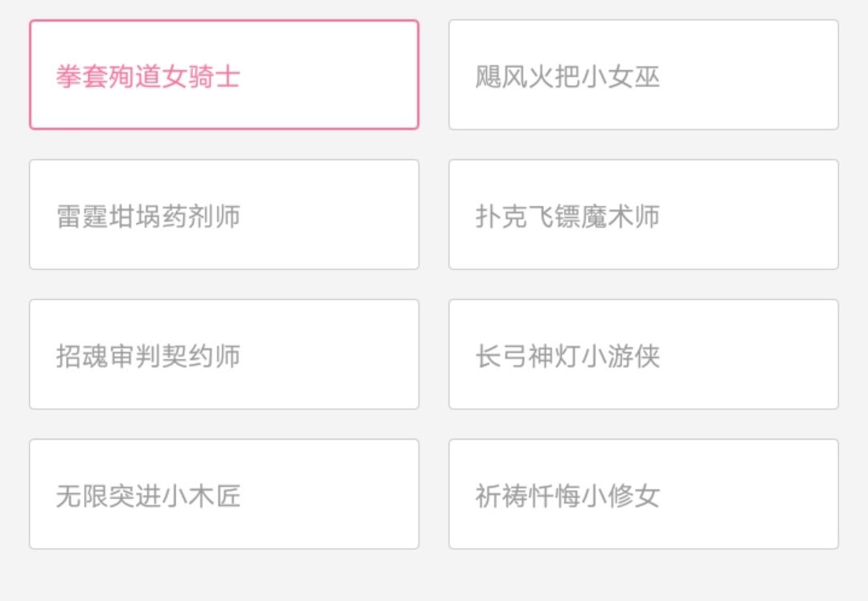
Task: Click the 小修女 text label
Action: [x=620, y=497]
